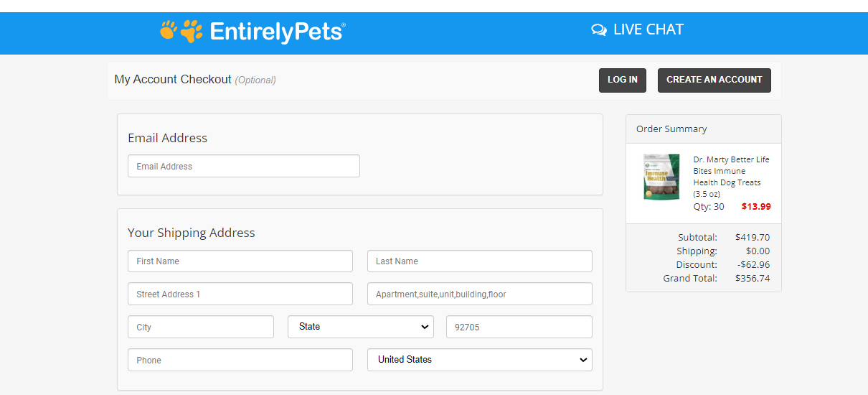Click the LOG IN button
The width and height of the screenshot is (868, 395).
623,80
